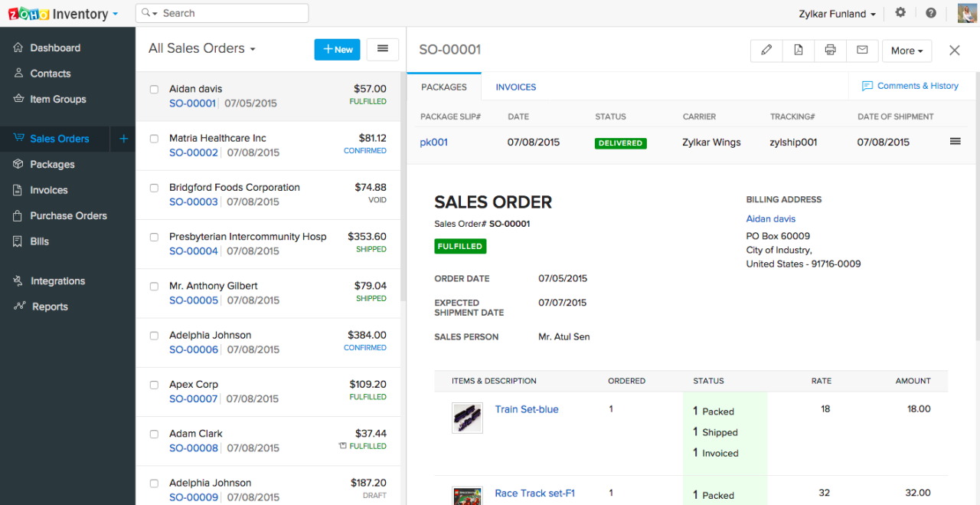Open the More dropdown menu
This screenshot has width=980, height=505.
(906, 51)
